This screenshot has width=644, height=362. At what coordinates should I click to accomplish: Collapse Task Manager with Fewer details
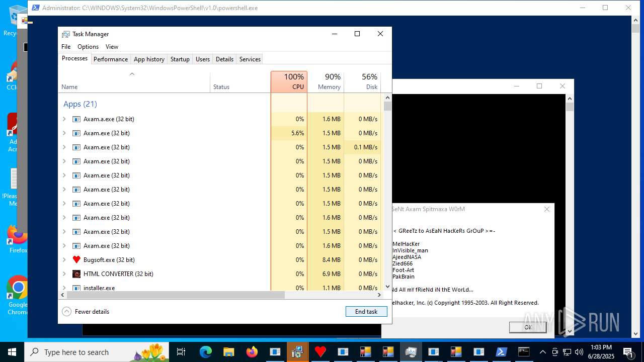(x=86, y=312)
